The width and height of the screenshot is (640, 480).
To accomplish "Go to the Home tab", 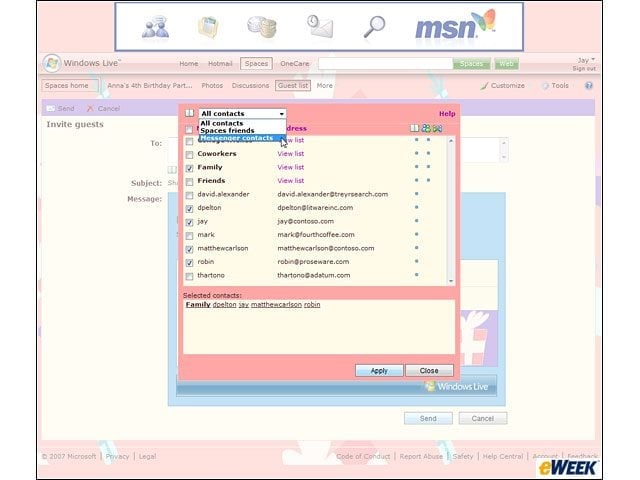I will [189, 64].
